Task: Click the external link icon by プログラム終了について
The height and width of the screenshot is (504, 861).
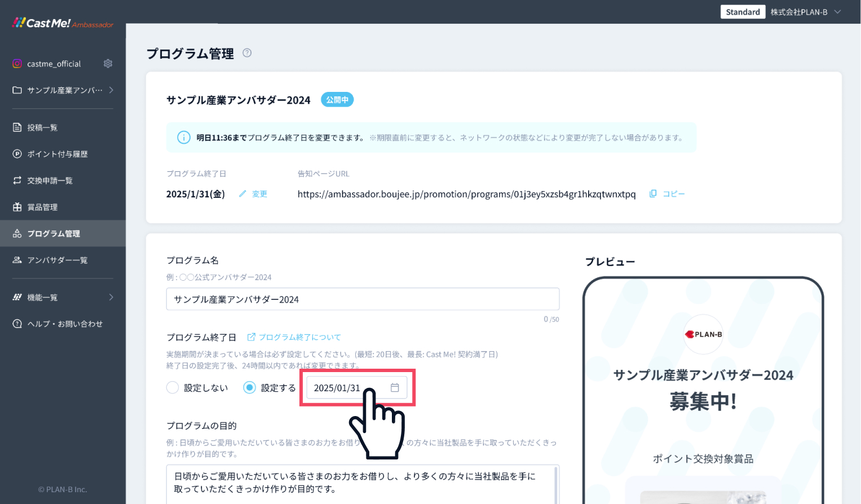Action: tap(251, 337)
